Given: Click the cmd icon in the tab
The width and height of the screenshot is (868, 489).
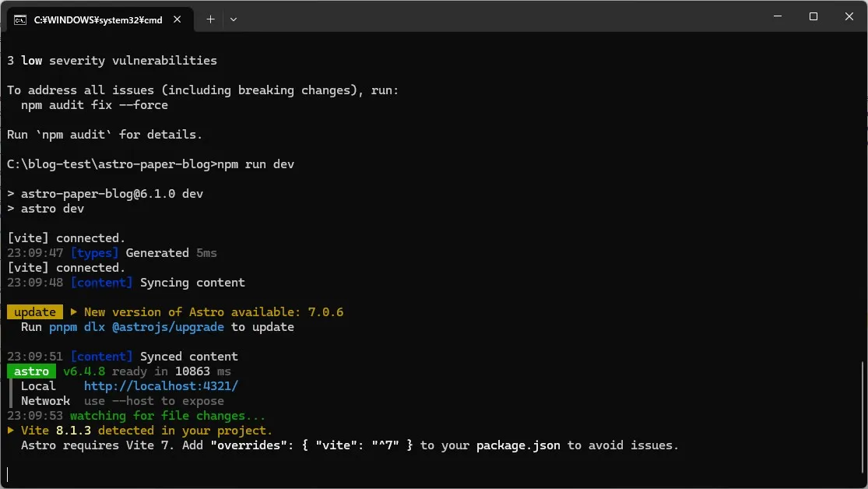Looking at the screenshot, I should pyautogui.click(x=20, y=20).
